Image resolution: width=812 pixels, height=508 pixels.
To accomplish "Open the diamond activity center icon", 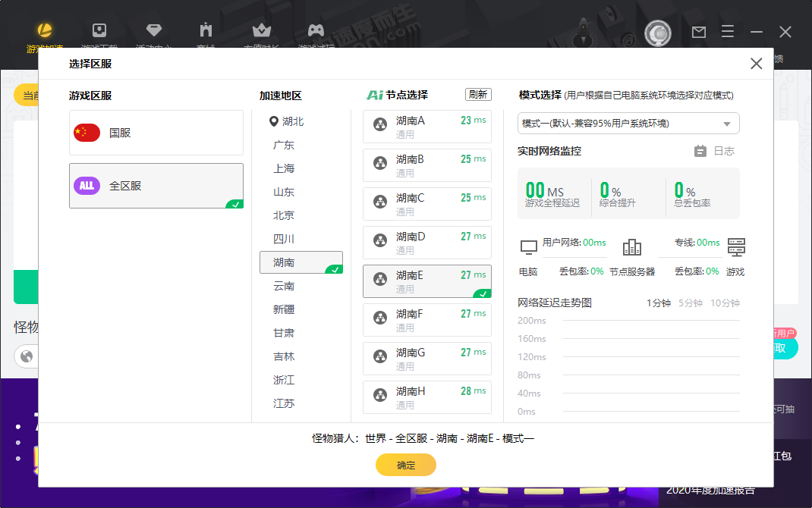I will click(154, 31).
